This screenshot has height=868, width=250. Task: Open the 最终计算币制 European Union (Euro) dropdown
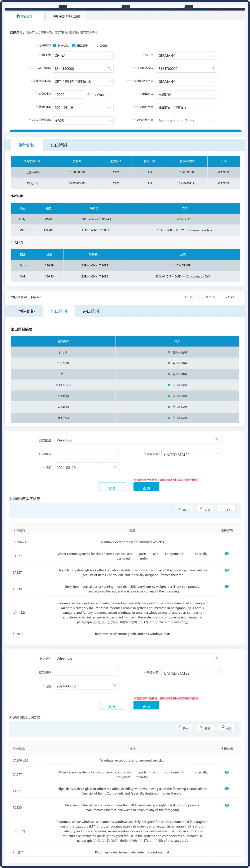(186, 121)
